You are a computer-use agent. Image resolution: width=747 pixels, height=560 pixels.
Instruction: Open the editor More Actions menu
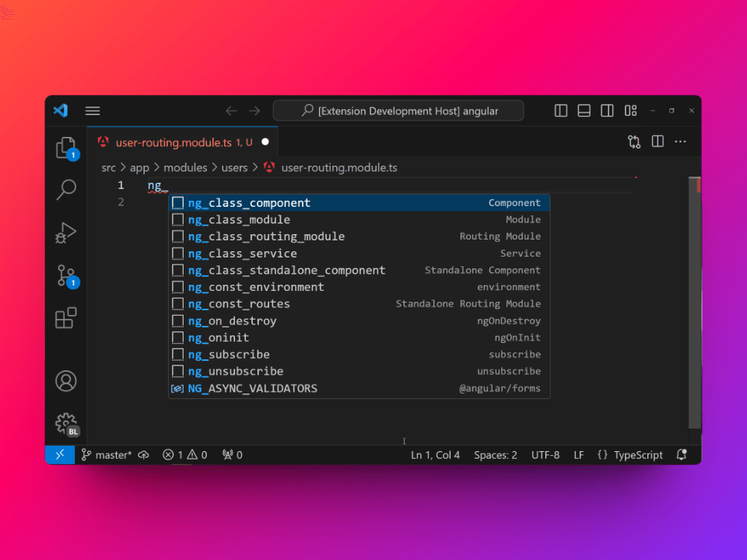click(680, 142)
